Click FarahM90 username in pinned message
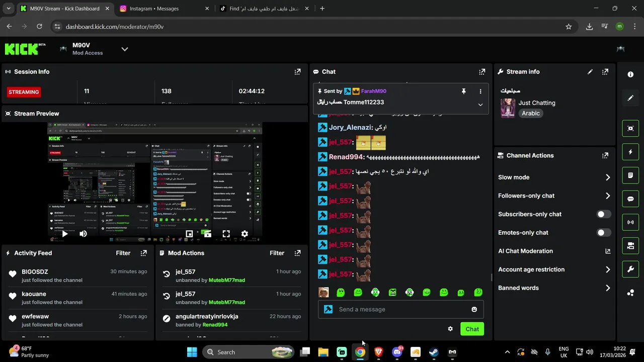The height and width of the screenshot is (362, 644). (373, 91)
